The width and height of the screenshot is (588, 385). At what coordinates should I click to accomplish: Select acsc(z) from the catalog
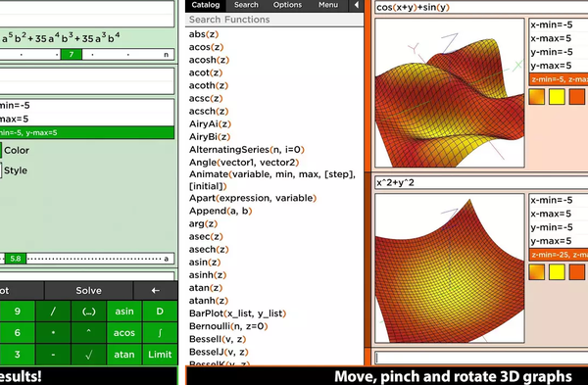pyautogui.click(x=206, y=98)
